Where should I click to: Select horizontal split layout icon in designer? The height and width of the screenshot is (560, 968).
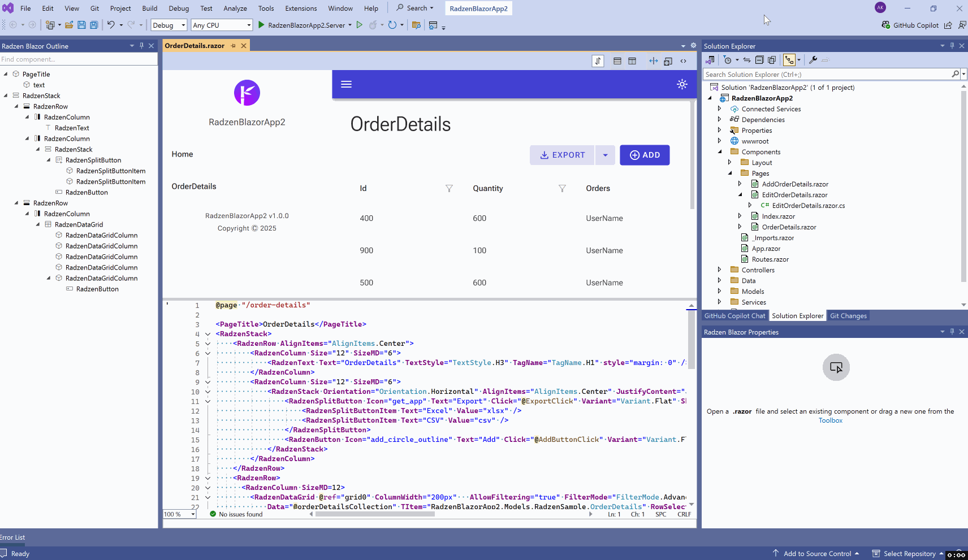coord(617,61)
